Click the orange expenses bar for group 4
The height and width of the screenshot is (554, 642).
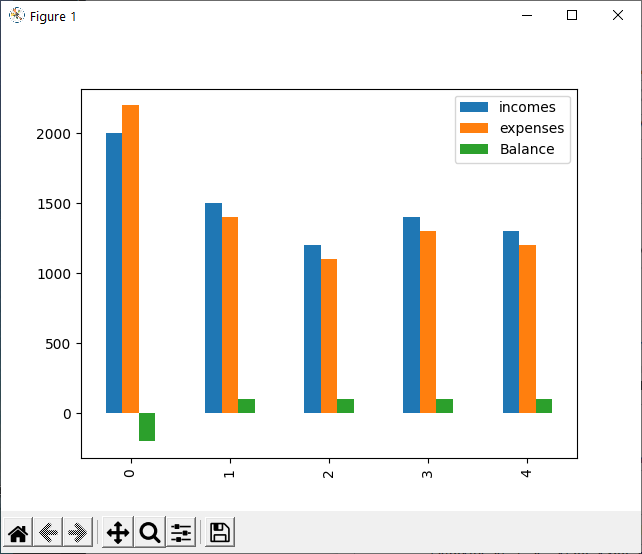pyautogui.click(x=527, y=329)
